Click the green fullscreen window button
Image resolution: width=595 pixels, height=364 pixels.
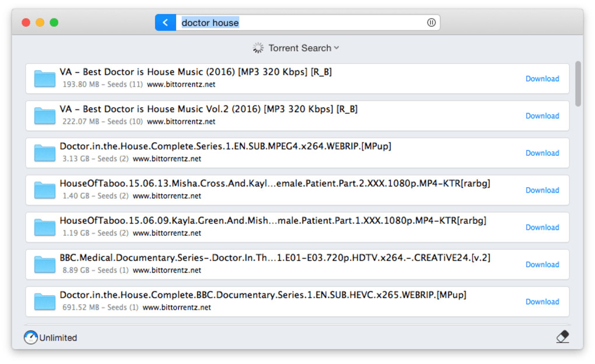coord(54,23)
